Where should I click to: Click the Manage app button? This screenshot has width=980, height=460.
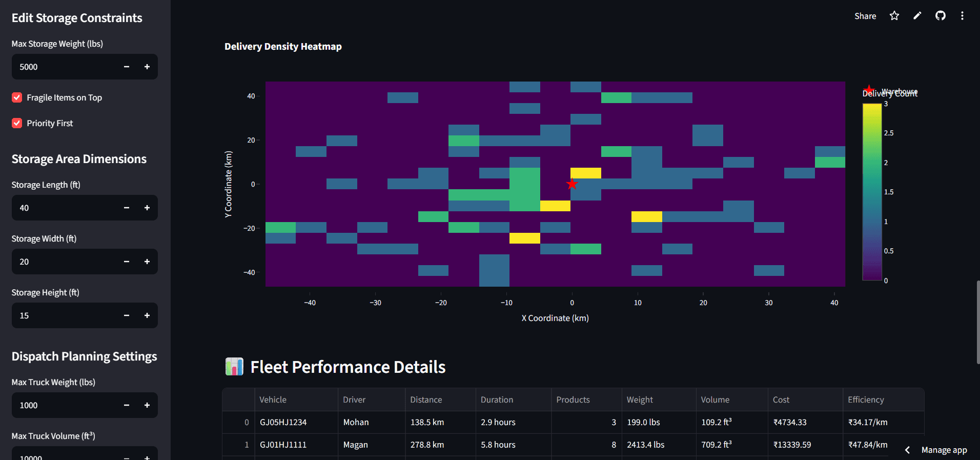pos(944,450)
